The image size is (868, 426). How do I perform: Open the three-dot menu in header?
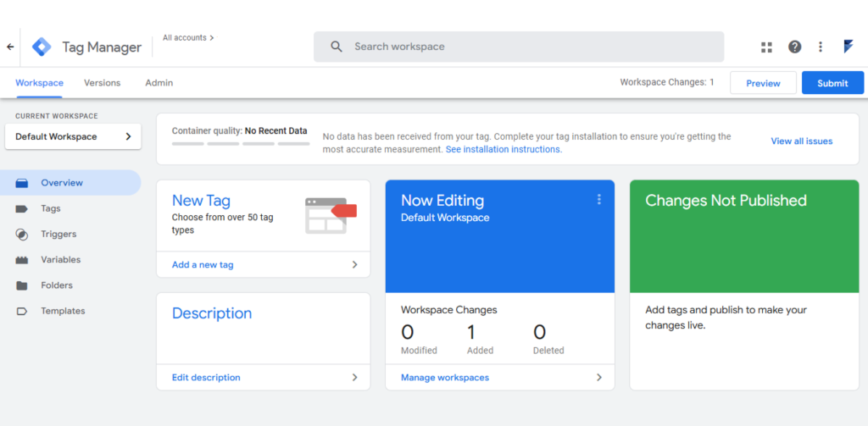click(821, 47)
